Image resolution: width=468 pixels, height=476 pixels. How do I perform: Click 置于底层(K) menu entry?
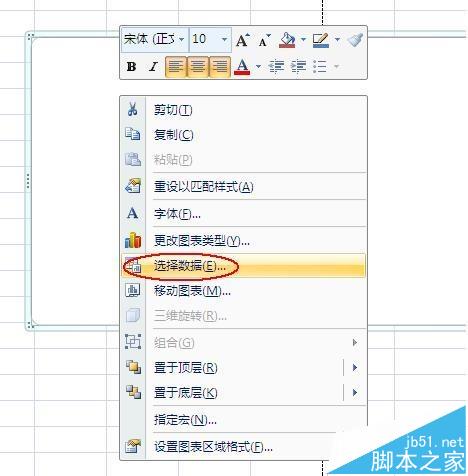(x=232, y=393)
